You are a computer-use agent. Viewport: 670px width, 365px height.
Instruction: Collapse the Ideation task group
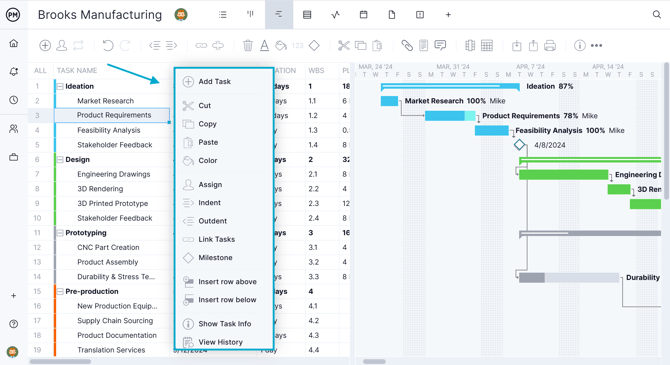pos(60,86)
